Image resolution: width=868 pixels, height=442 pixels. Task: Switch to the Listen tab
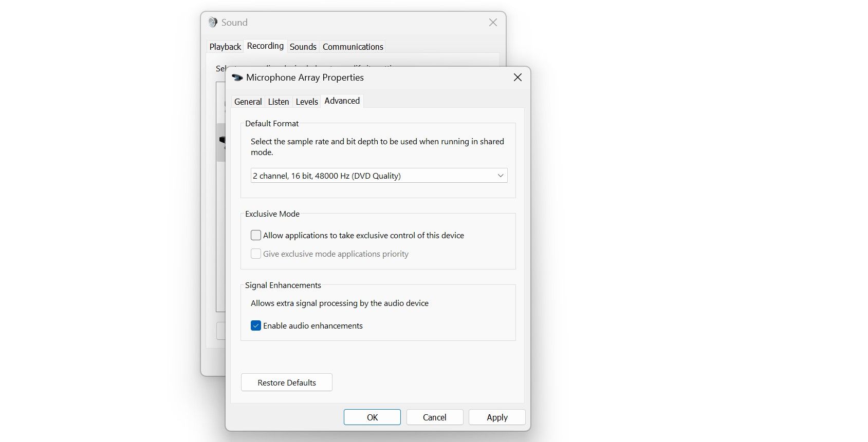(278, 102)
